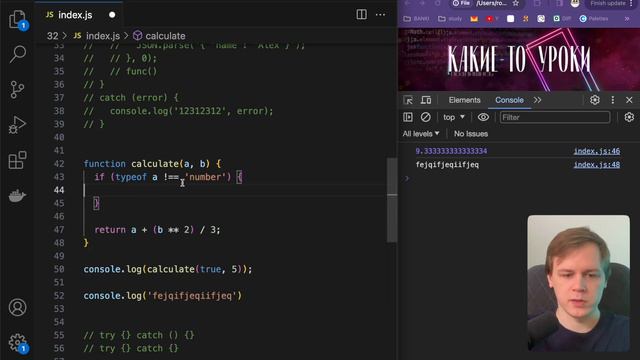The image size is (640, 360).
Task: Open the top JavaScript context dropdown
Action: click(454, 117)
